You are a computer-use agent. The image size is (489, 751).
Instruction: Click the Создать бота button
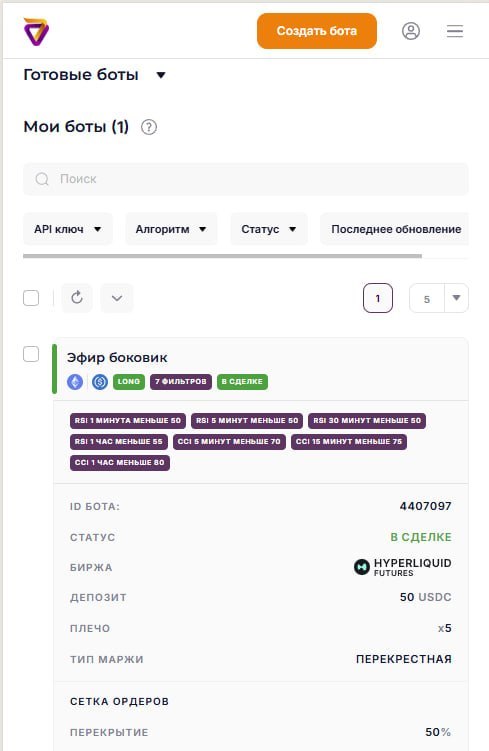coord(317,31)
